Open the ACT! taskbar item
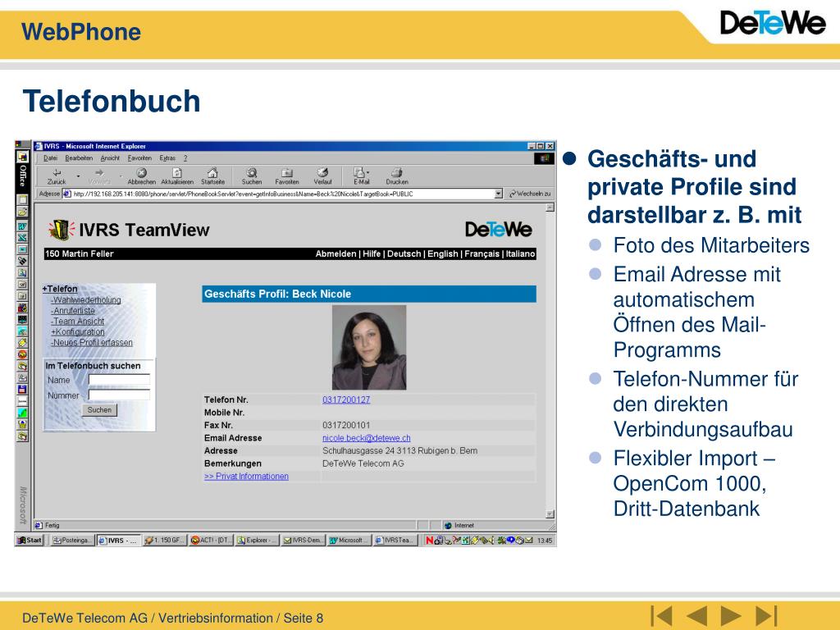 (x=212, y=540)
